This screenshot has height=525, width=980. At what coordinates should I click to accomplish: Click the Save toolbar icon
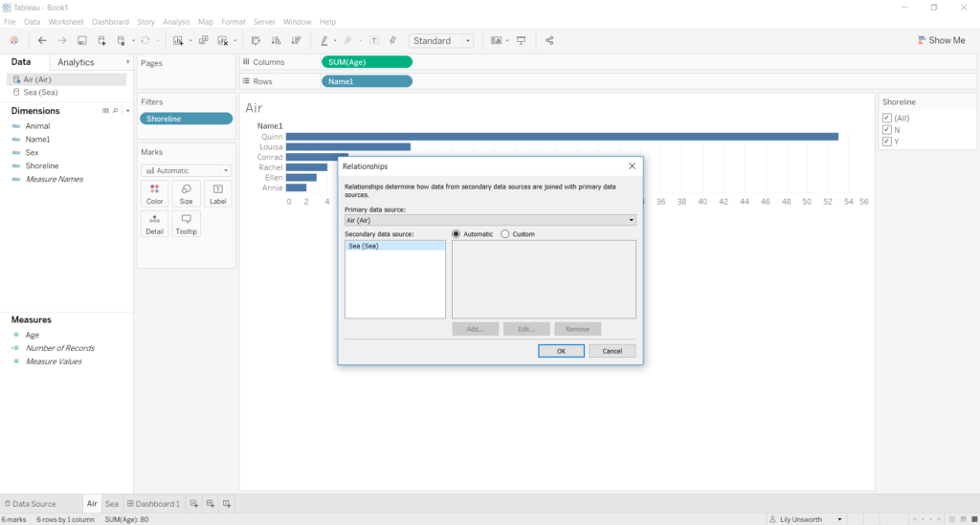[x=82, y=41]
